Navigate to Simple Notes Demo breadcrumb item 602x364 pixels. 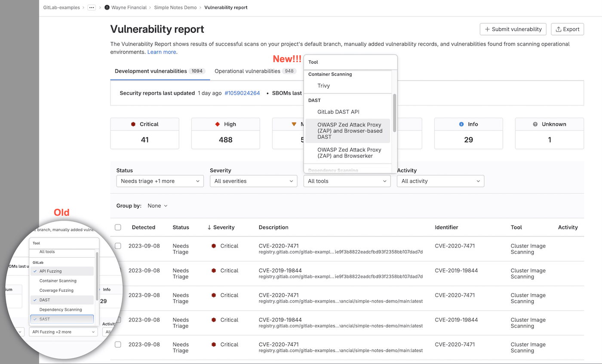175,7
